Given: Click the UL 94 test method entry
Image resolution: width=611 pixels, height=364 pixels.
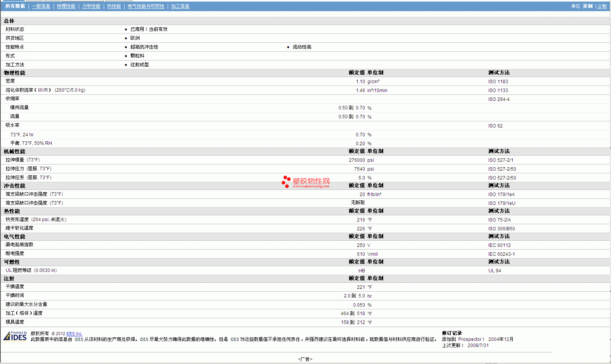Looking at the screenshot, I should (x=495, y=271).
